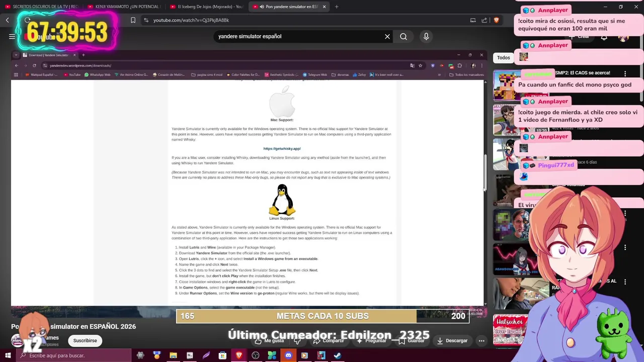Screen dimensions: 644x362
Task: Click the Brave address bar URL
Action: pyautogui.click(x=191, y=20)
